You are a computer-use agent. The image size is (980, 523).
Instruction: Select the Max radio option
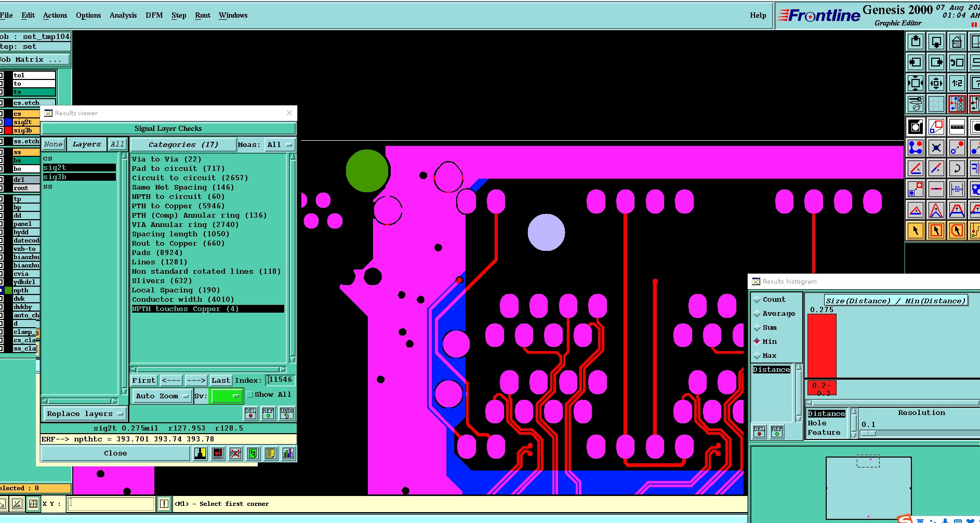tap(765, 356)
